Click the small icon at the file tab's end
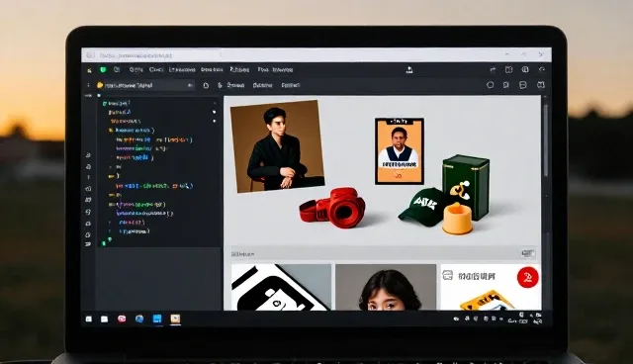633x364 pixels. pyautogui.click(x=189, y=85)
